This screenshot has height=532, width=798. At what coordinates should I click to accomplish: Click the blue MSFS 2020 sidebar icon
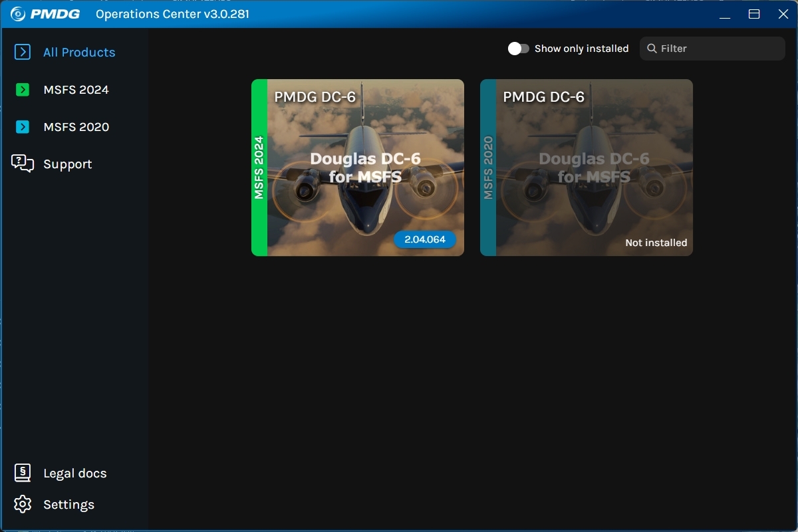(x=23, y=127)
